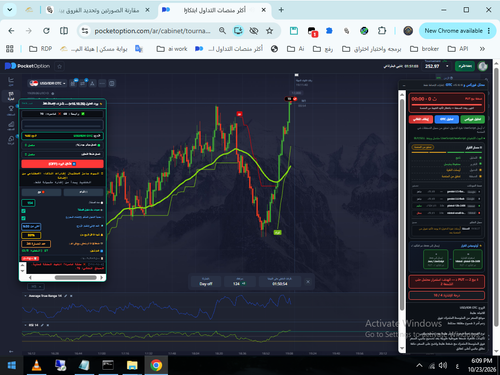Viewport: 500px width, 375px height.
Task: Click the layout grid icon in chart toolbar
Action: tap(112, 83)
